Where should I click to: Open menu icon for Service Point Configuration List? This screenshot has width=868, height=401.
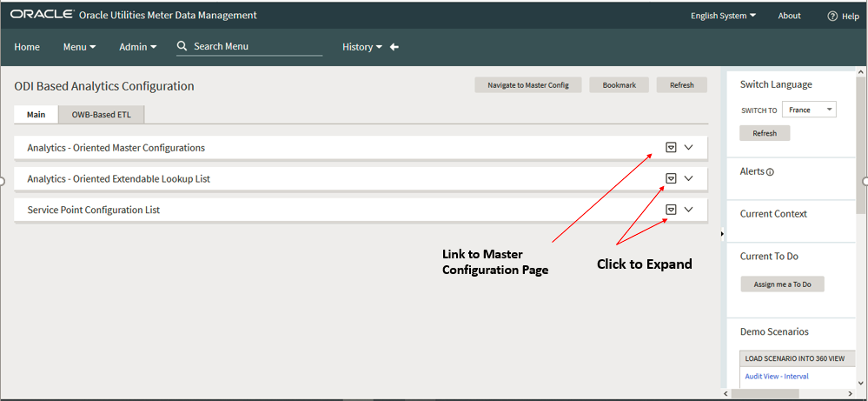pyautogui.click(x=671, y=210)
